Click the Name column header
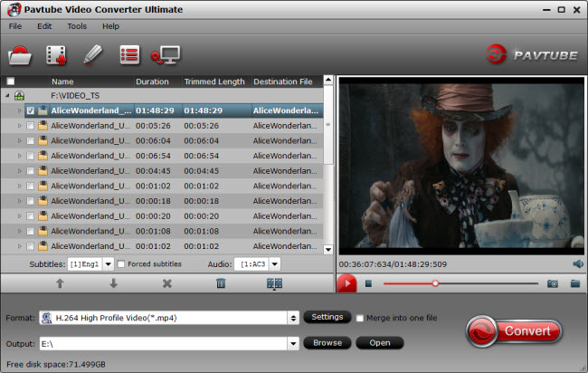 coord(62,81)
